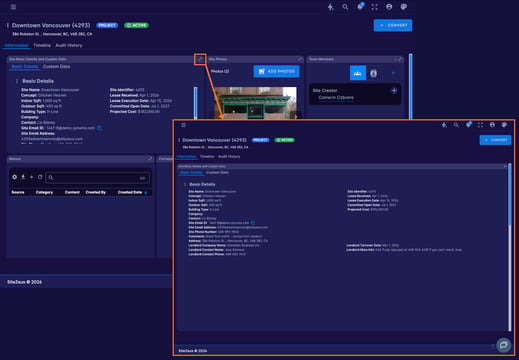Click the ADD PHOTOS button
519x360 pixels.
[x=277, y=71]
